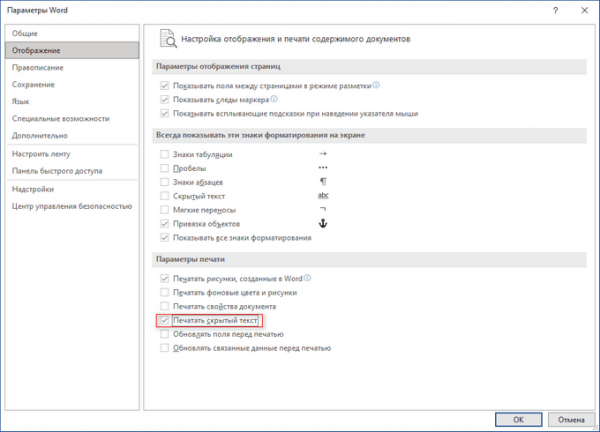Click the tab arrow symbol

tap(323, 153)
